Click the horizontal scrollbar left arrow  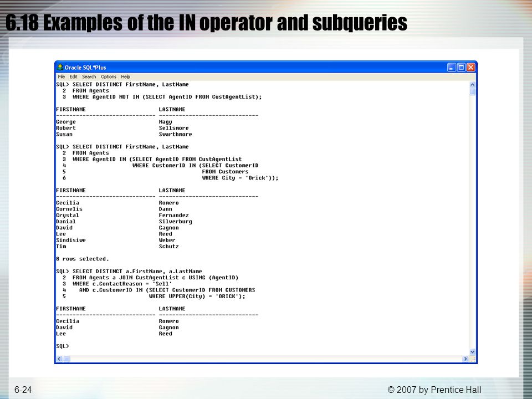point(59,359)
